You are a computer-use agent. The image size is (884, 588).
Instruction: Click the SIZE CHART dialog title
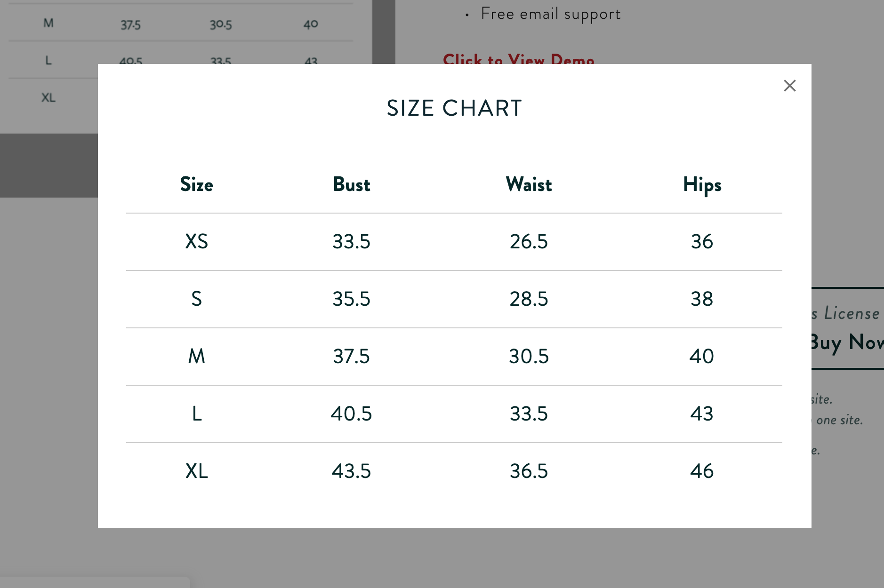(x=454, y=108)
